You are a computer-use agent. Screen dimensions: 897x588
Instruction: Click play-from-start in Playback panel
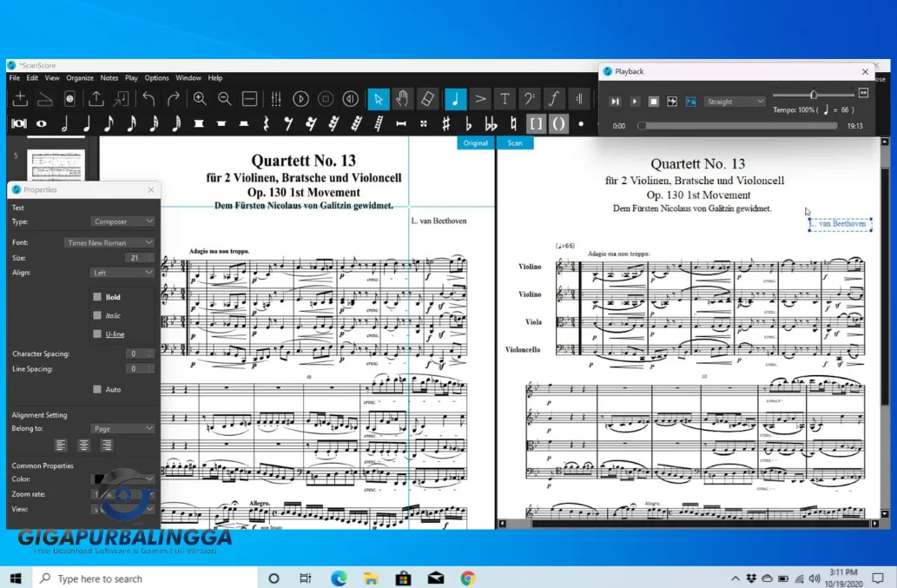point(615,102)
